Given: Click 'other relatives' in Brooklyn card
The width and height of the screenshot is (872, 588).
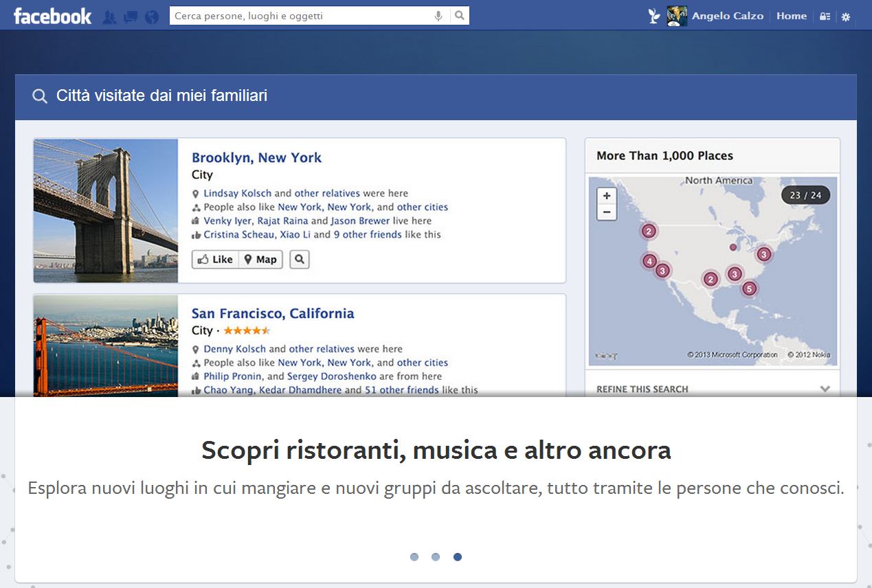Looking at the screenshot, I should click(327, 193).
